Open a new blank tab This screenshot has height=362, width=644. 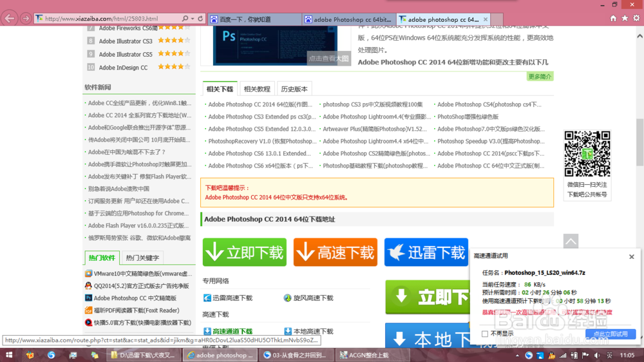pos(497,19)
